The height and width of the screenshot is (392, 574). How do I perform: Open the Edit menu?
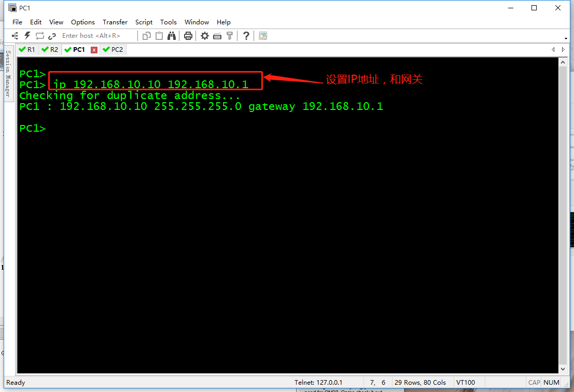35,22
